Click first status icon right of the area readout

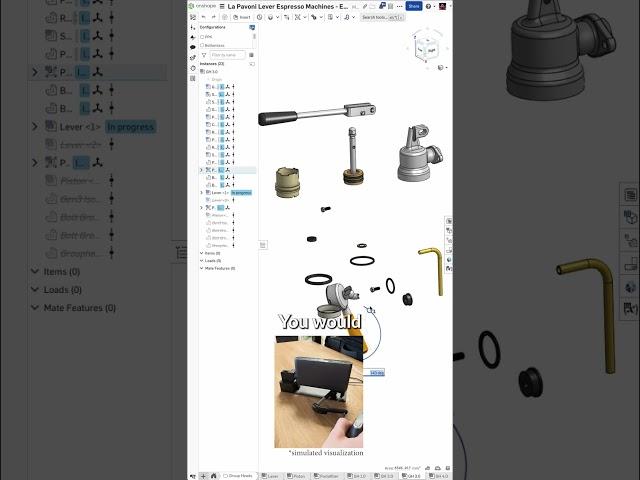[427, 468]
